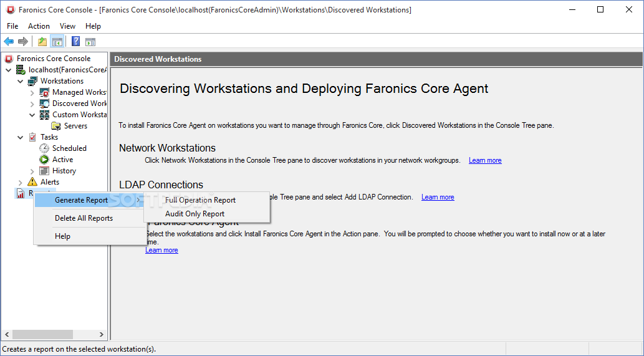This screenshot has width=644, height=356.
Task: Click the Servers folder icon
Action: (56, 126)
